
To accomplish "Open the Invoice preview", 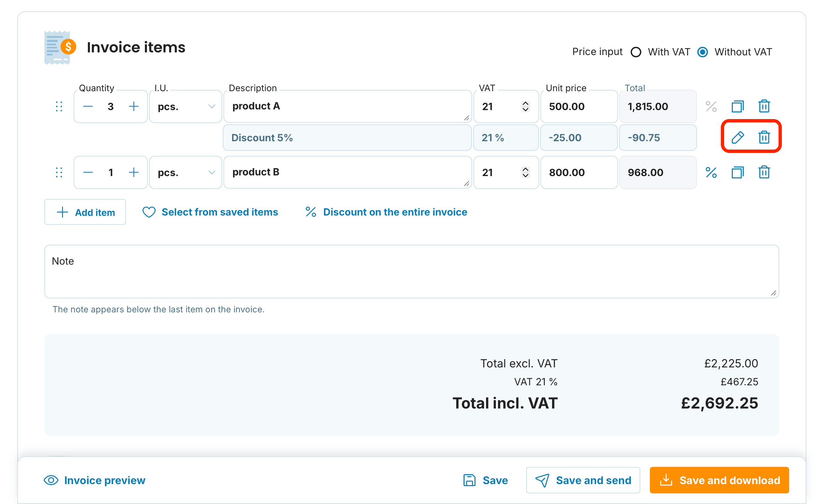I will [94, 480].
